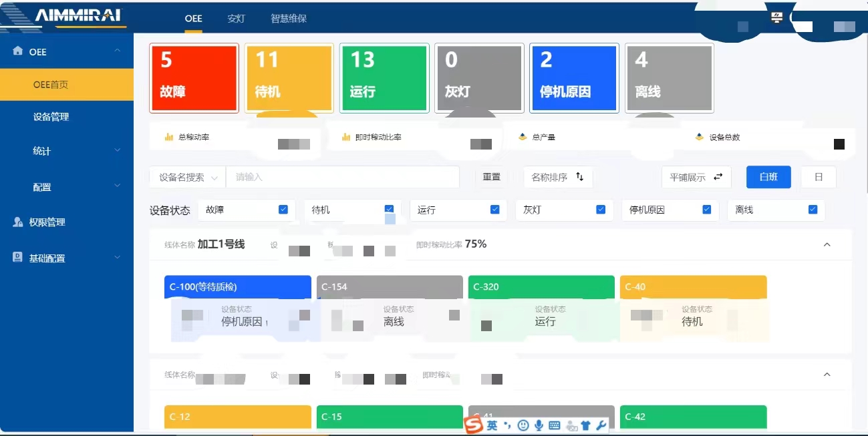
Task: Click the swap icon beside 平铺展示
Action: [718, 177]
